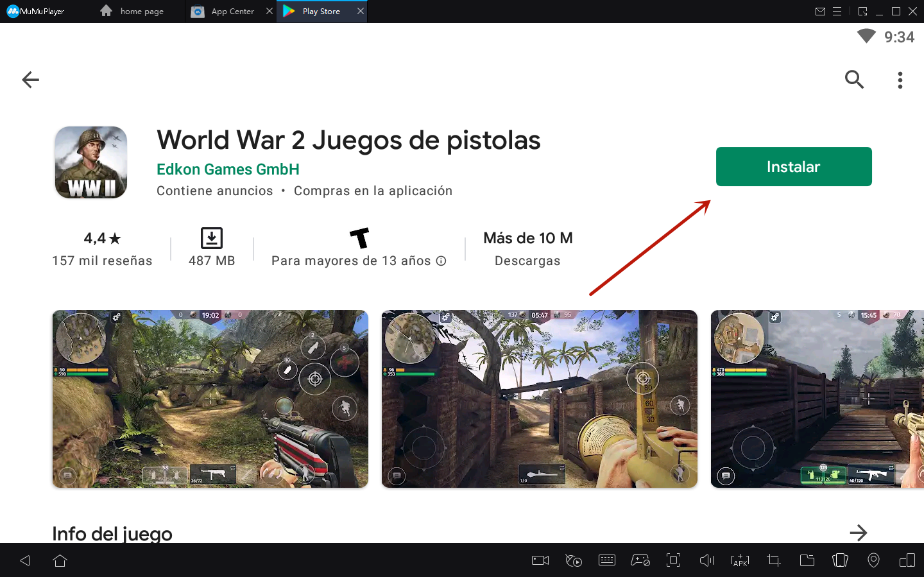This screenshot has height=577, width=924.
Task: Click Para mayores de 13 años text
Action: (351, 261)
